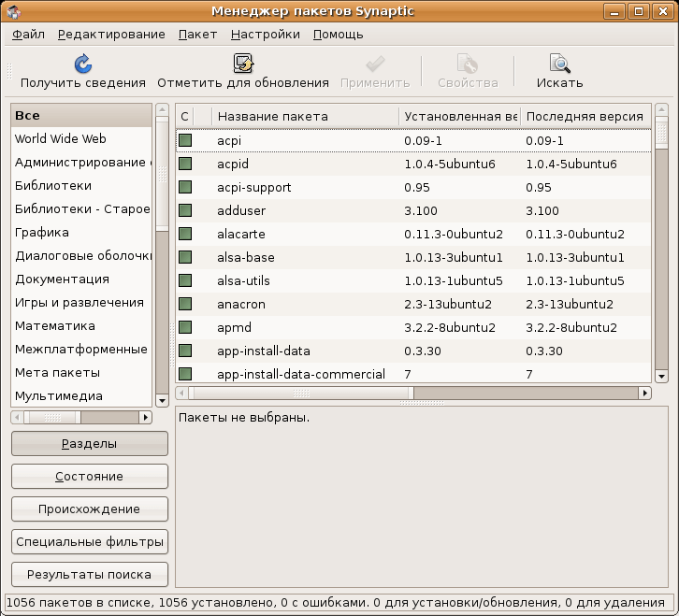Sort by Последняя версия column header
Screen dimensions: 679x616
point(585,117)
